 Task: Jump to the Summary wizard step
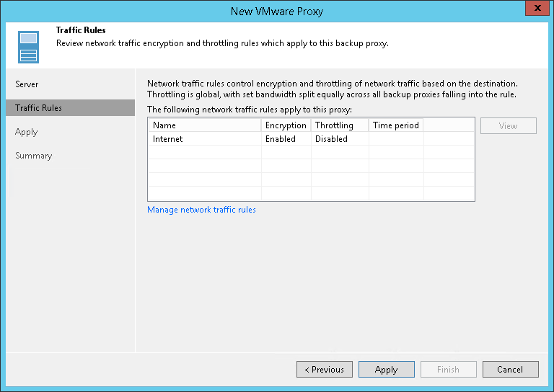click(x=33, y=156)
